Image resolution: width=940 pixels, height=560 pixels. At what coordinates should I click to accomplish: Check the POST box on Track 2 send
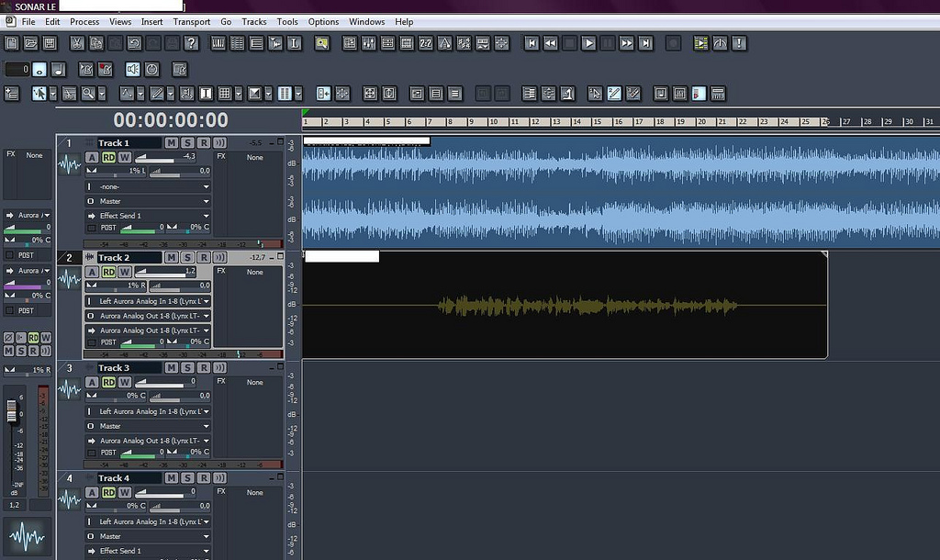(x=92, y=342)
